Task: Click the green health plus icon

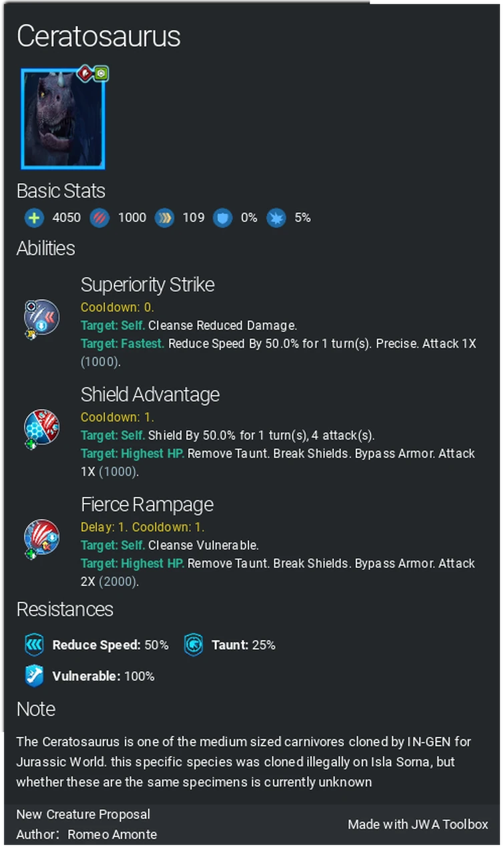Action: tap(34, 218)
